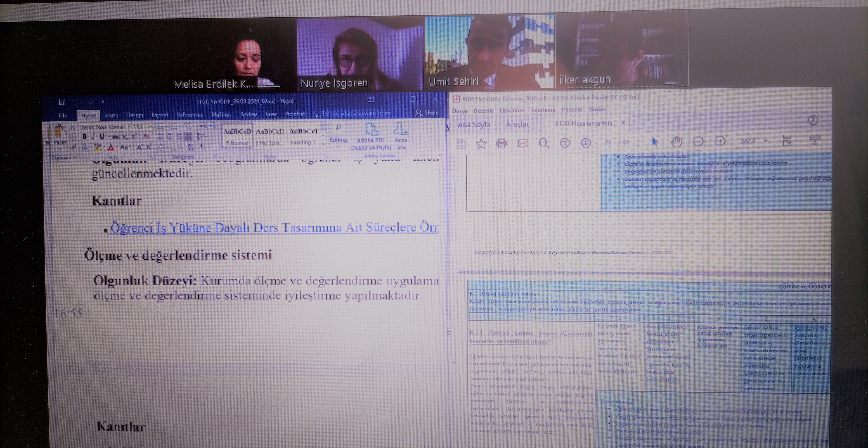The width and height of the screenshot is (868, 448).
Task: Click the zoom in plus icon in Acrobat
Action: (x=720, y=142)
